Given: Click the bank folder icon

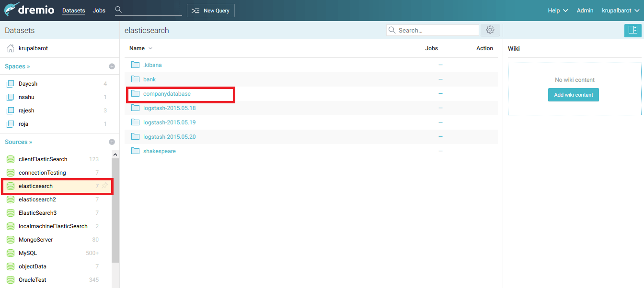Looking at the screenshot, I should point(135,79).
